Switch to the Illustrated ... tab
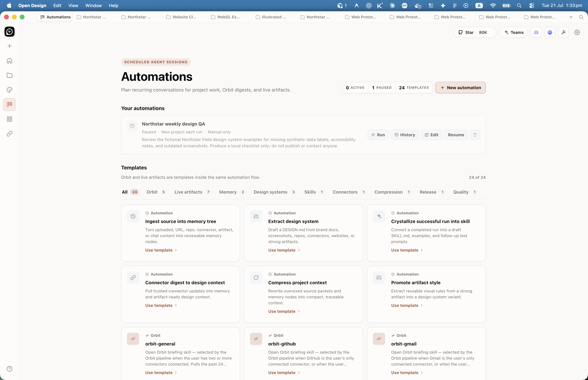Screen dimensions: 588x380 (x=271, y=17)
